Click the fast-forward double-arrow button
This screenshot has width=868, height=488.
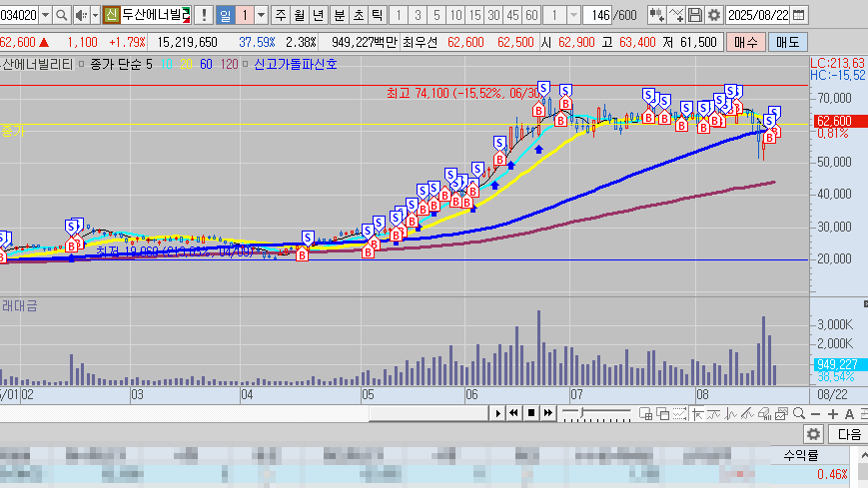point(548,413)
